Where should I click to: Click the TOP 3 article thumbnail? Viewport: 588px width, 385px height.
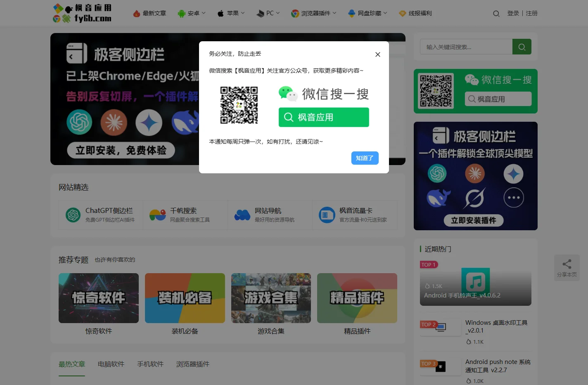[440, 366]
